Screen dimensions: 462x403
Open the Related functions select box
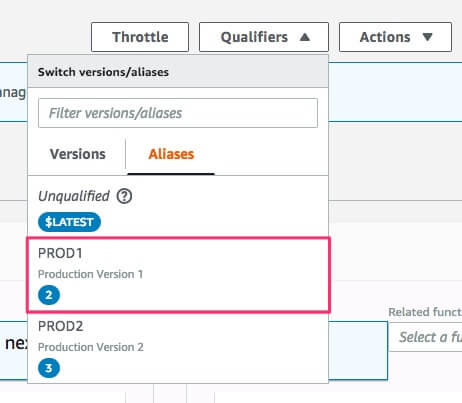[x=425, y=337]
